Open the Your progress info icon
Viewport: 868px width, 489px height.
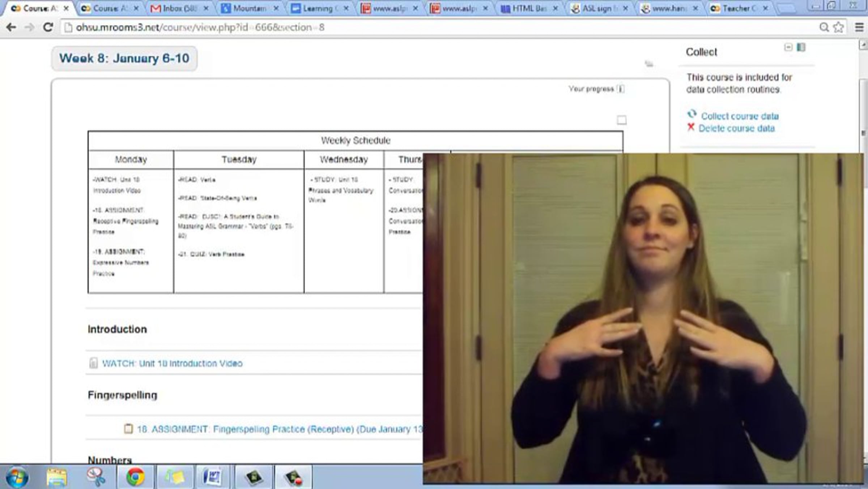(x=621, y=89)
